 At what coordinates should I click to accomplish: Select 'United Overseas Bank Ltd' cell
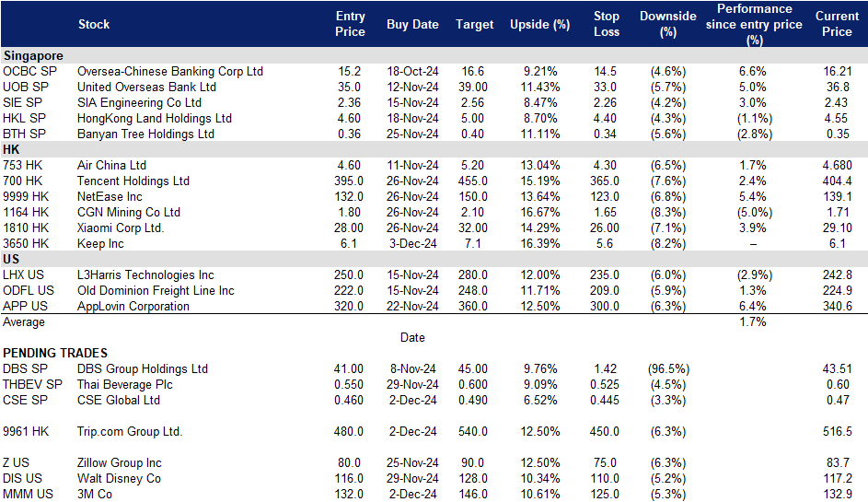[x=146, y=87]
